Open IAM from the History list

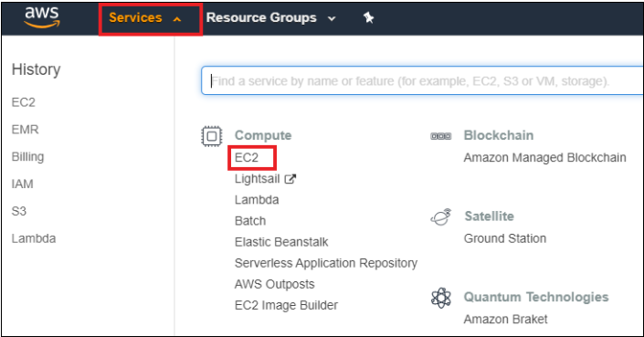click(x=22, y=184)
